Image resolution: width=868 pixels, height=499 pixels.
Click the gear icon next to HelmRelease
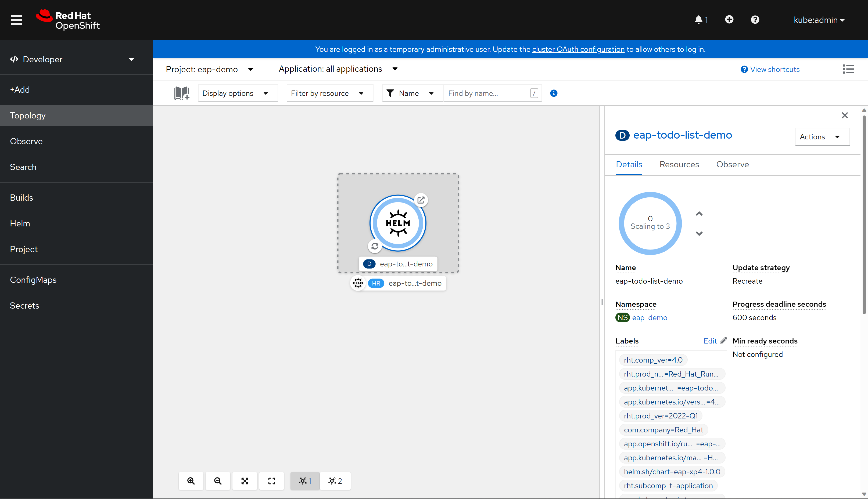pyautogui.click(x=358, y=283)
